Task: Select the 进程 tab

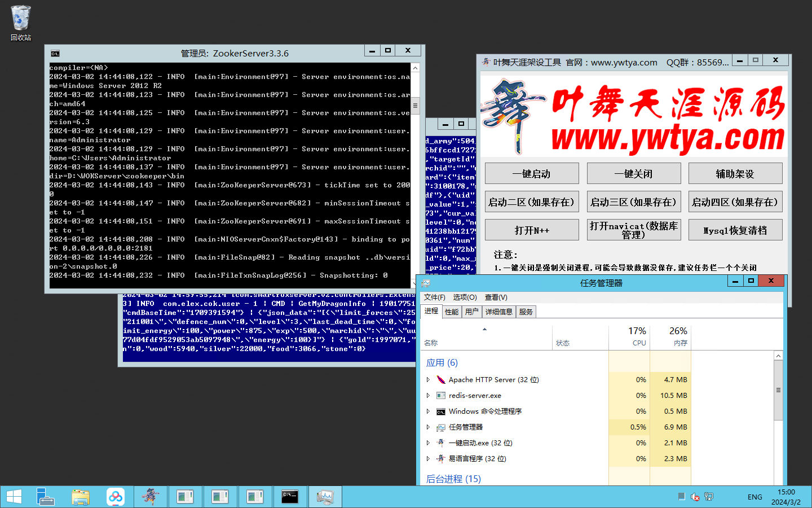Action: point(431,311)
